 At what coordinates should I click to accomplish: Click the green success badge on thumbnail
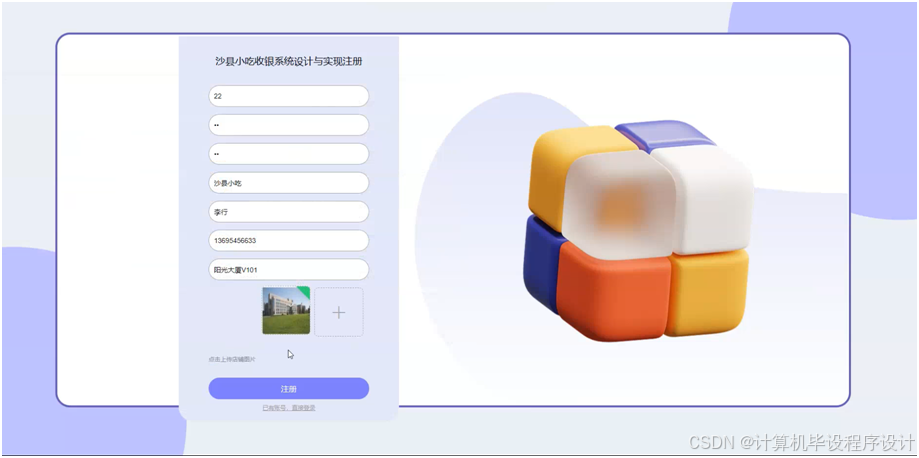[x=304, y=291]
